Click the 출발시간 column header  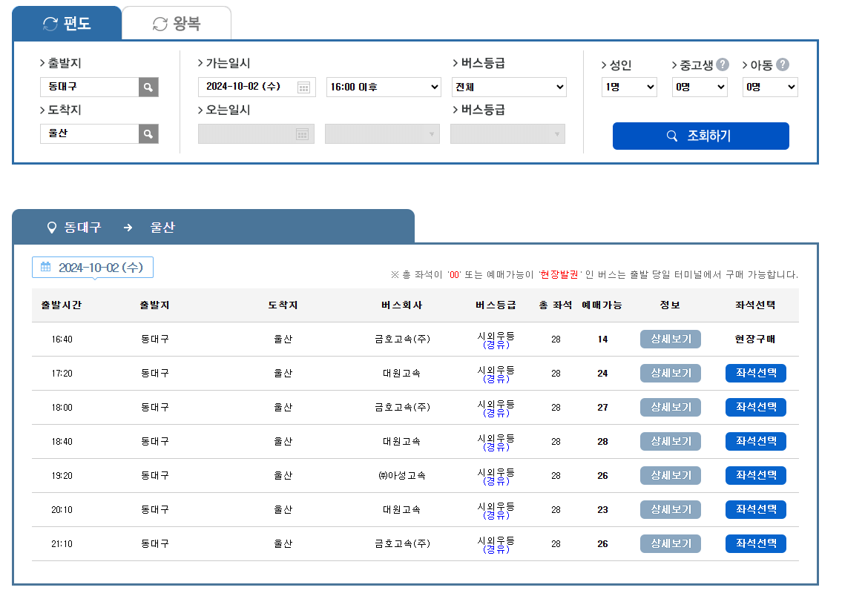point(62,305)
